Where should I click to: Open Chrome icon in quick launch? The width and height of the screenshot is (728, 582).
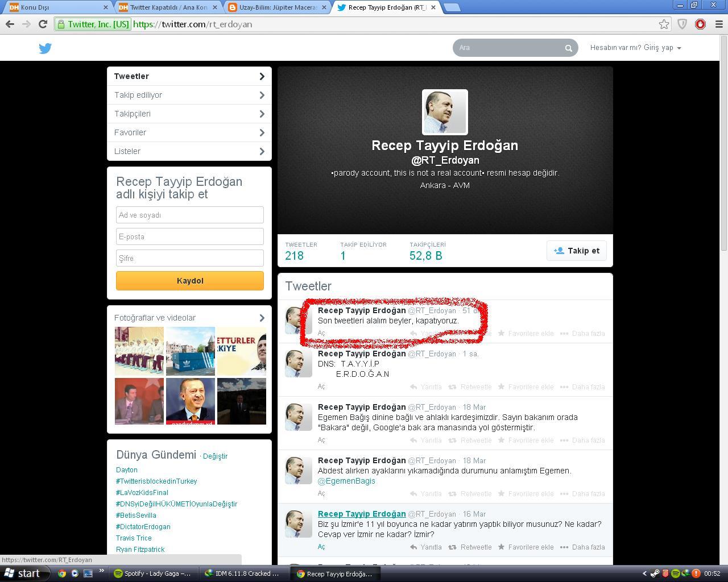(x=61, y=573)
